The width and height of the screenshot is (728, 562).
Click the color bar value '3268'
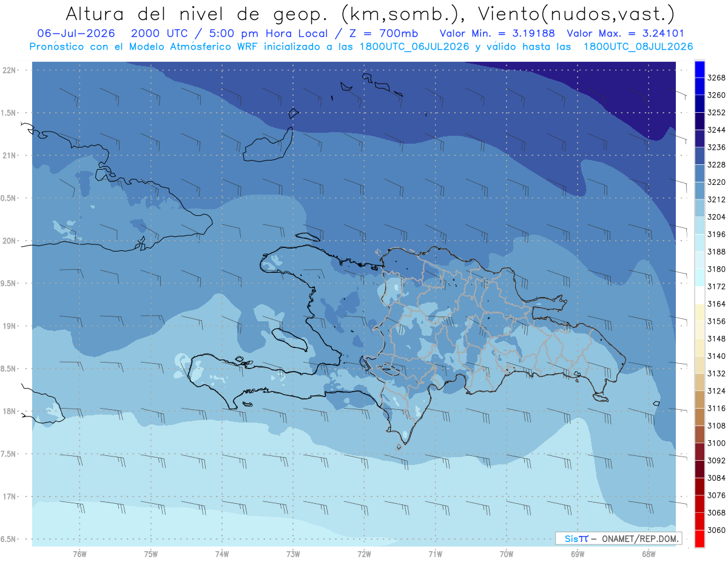click(x=716, y=78)
